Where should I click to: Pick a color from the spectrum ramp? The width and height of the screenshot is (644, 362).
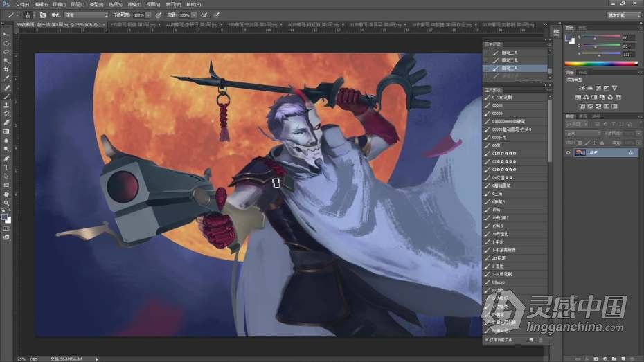coord(601,64)
